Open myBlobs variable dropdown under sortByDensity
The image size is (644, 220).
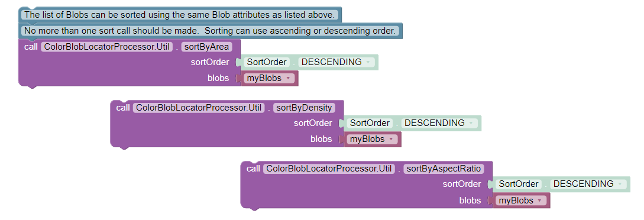(x=372, y=139)
